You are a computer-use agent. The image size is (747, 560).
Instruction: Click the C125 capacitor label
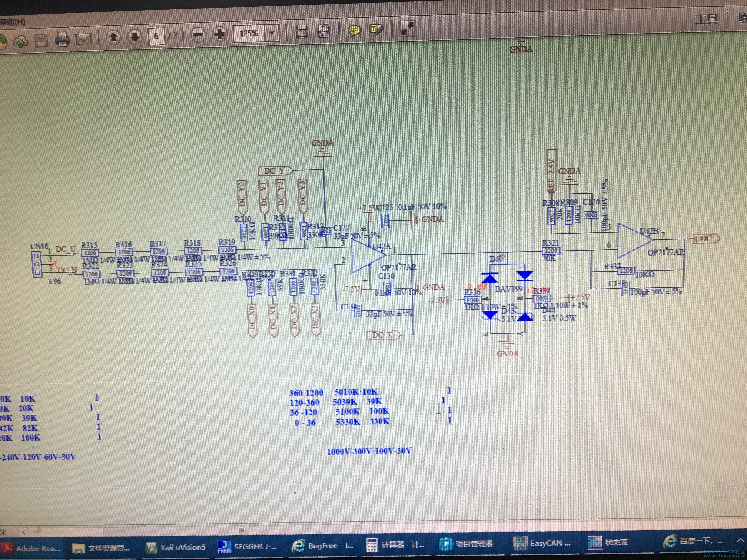(x=385, y=207)
